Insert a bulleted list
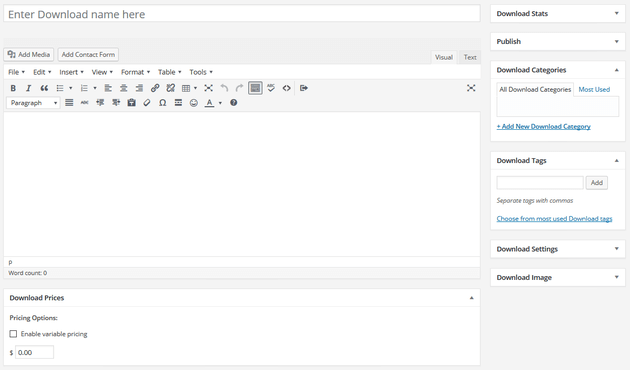The height and width of the screenshot is (370, 630). [60, 88]
